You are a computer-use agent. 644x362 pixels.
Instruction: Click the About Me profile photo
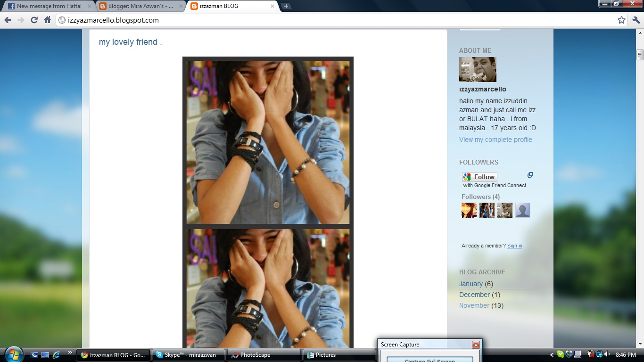[478, 70]
